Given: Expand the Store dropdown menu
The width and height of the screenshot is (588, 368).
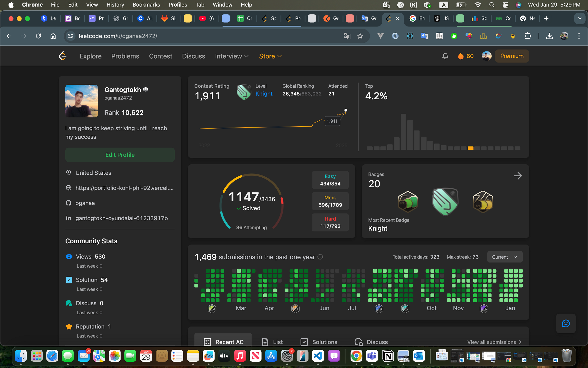Looking at the screenshot, I should click(270, 56).
